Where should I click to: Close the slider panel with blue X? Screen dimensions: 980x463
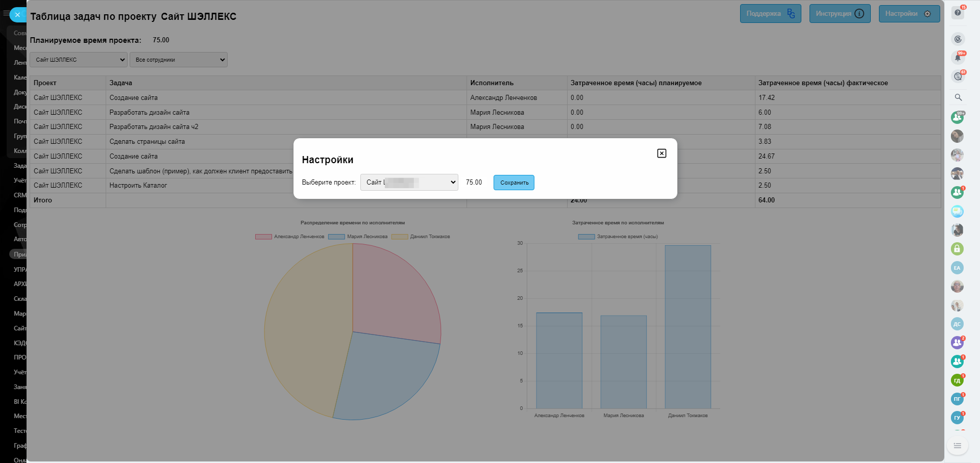click(17, 15)
